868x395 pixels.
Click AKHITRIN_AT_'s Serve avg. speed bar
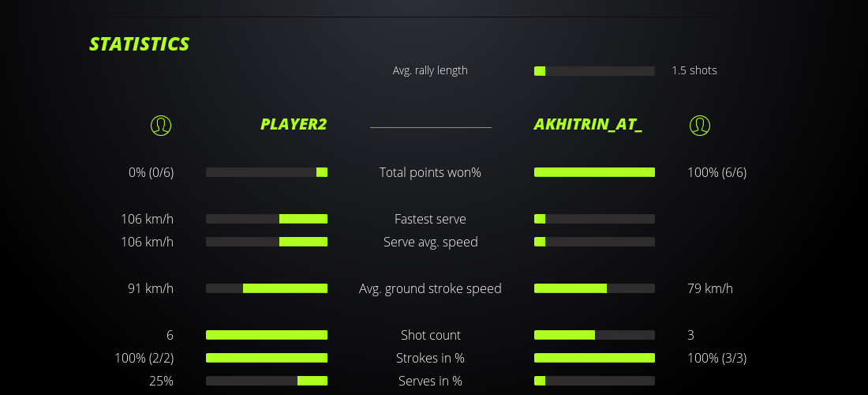coord(594,242)
